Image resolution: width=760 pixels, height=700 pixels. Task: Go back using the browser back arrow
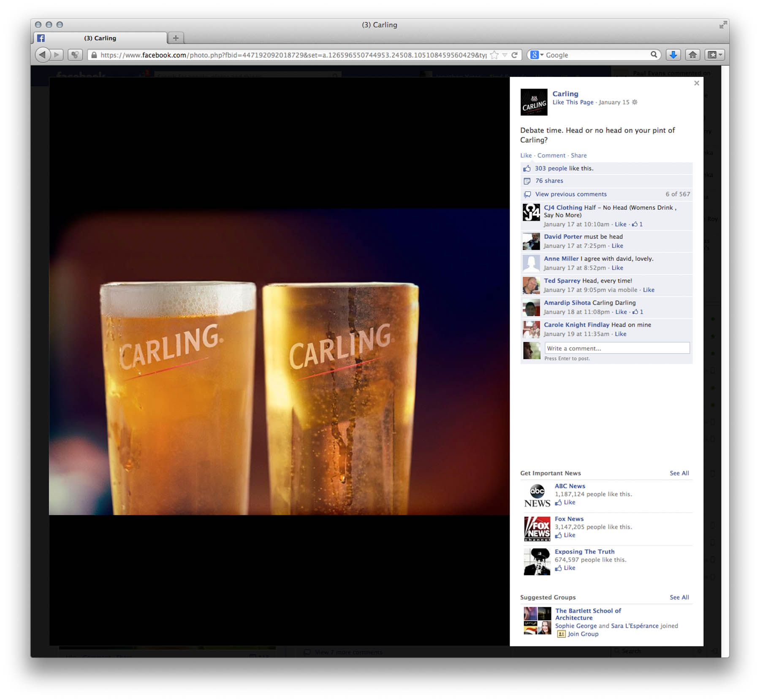pos(42,54)
